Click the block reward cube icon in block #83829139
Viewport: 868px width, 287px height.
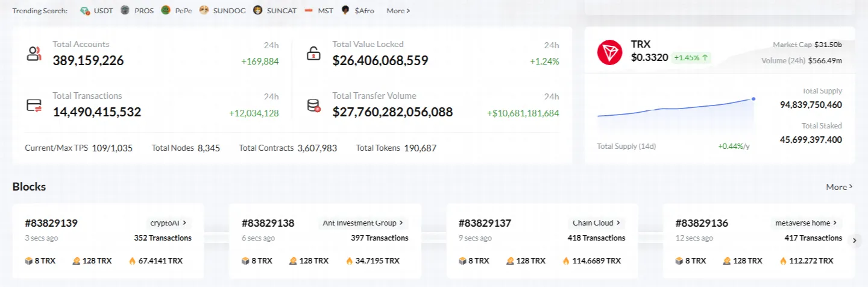[x=28, y=261]
